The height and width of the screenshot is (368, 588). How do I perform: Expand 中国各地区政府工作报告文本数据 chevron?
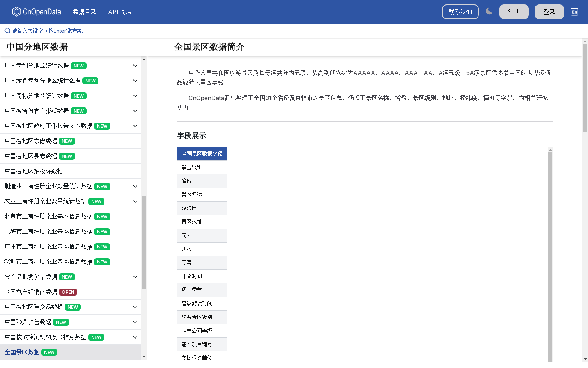pyautogui.click(x=135, y=126)
